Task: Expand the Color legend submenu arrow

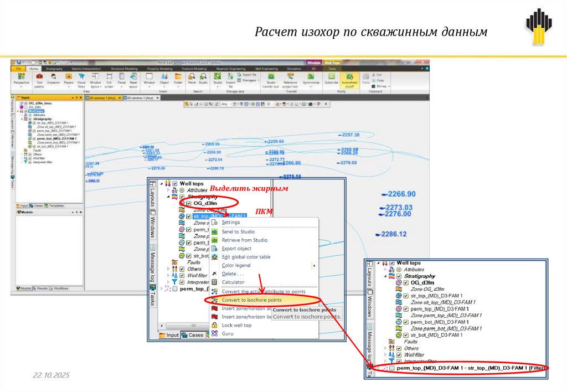Action: (315, 266)
